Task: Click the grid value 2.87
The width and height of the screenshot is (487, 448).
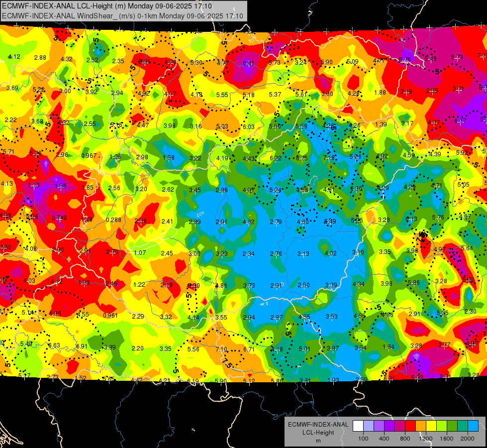Action: pos(277,317)
